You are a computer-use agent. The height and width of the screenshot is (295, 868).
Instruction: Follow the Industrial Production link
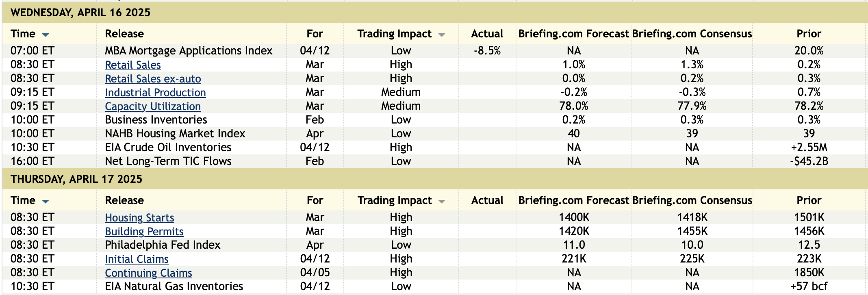[x=155, y=93]
